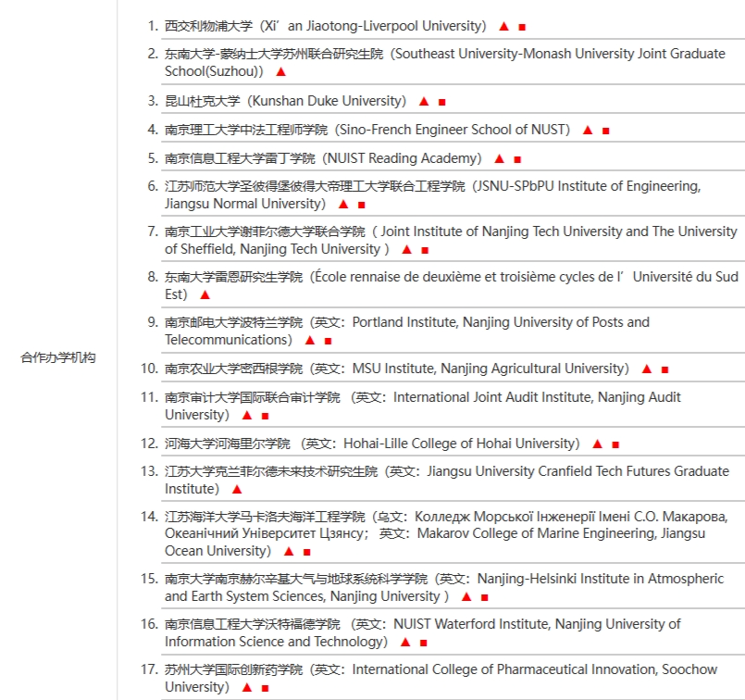Select entry 苏州大学国际创新药学院

coord(441,678)
